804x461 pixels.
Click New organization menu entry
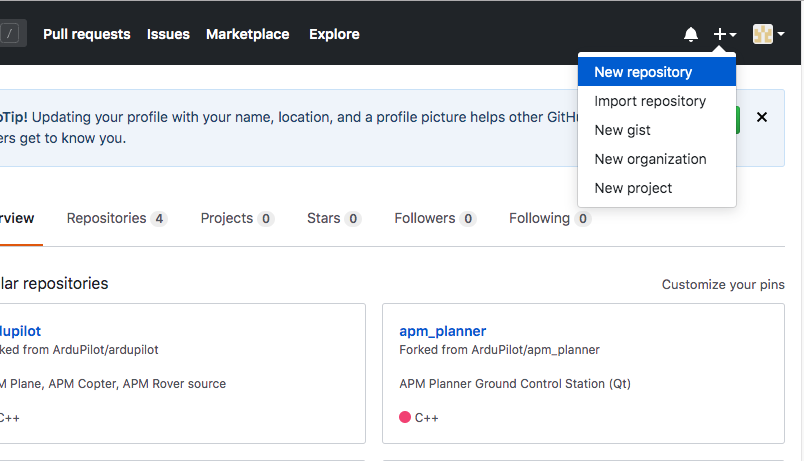coord(650,159)
